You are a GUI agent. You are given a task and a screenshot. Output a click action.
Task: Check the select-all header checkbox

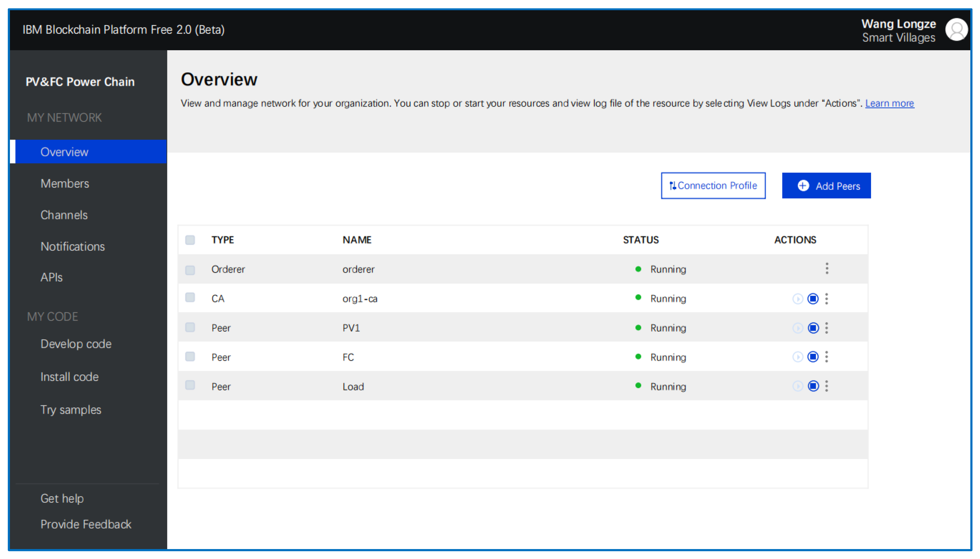pyautogui.click(x=190, y=240)
